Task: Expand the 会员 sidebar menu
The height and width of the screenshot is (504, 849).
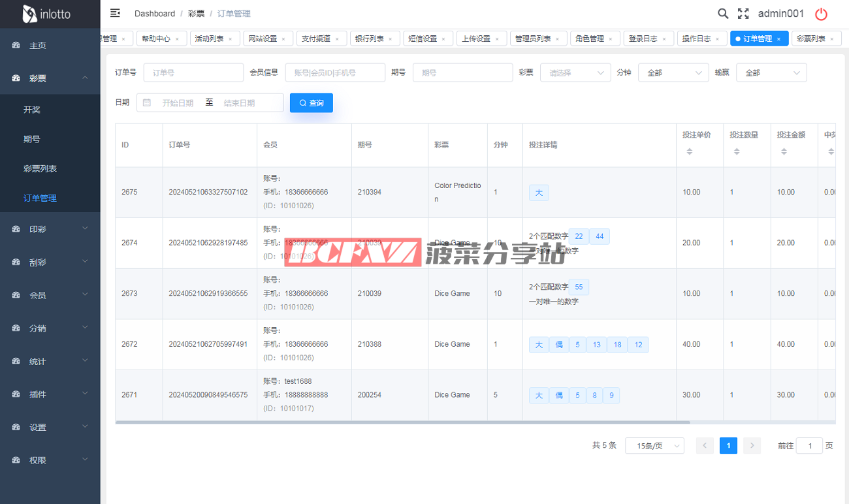Action: (50, 295)
